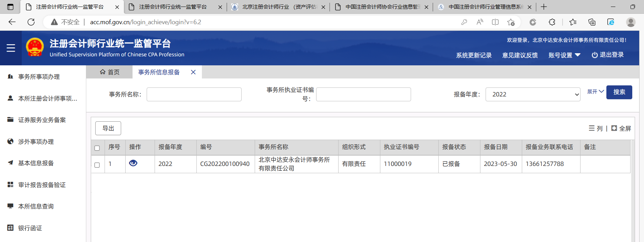This screenshot has height=242, width=644.
Task: Open 系统更新记录 link in header
Action: [474, 55]
